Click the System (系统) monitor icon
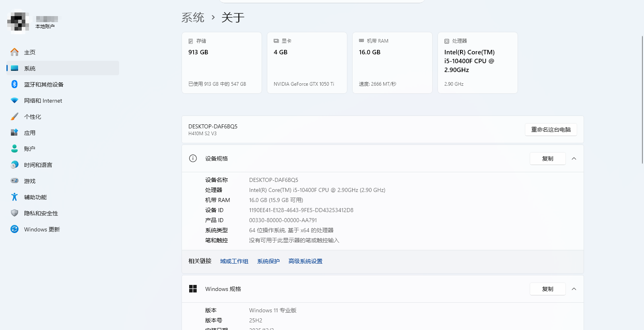644x330 pixels. pos(14,68)
